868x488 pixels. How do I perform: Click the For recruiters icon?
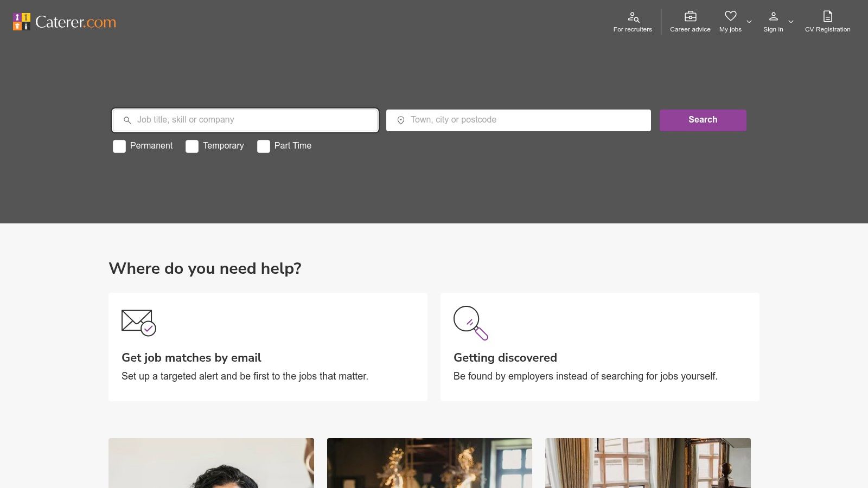pos(633,17)
